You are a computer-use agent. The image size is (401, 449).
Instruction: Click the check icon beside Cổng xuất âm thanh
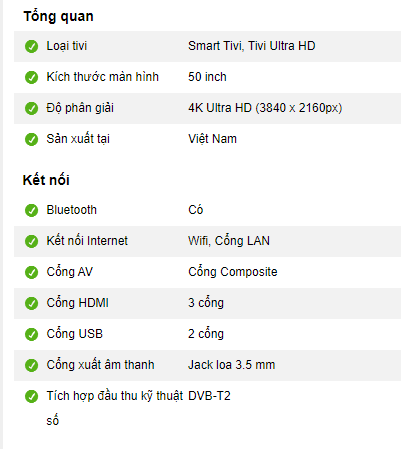31,365
